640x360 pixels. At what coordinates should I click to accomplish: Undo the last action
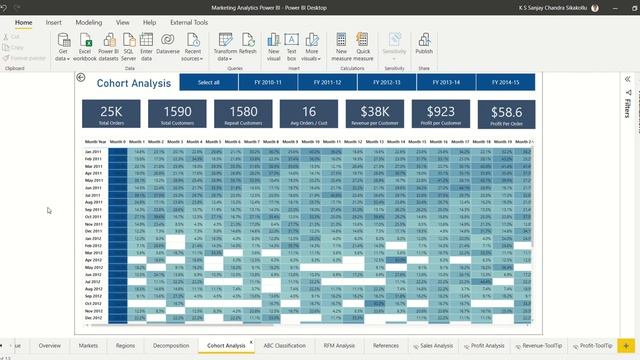4,7
